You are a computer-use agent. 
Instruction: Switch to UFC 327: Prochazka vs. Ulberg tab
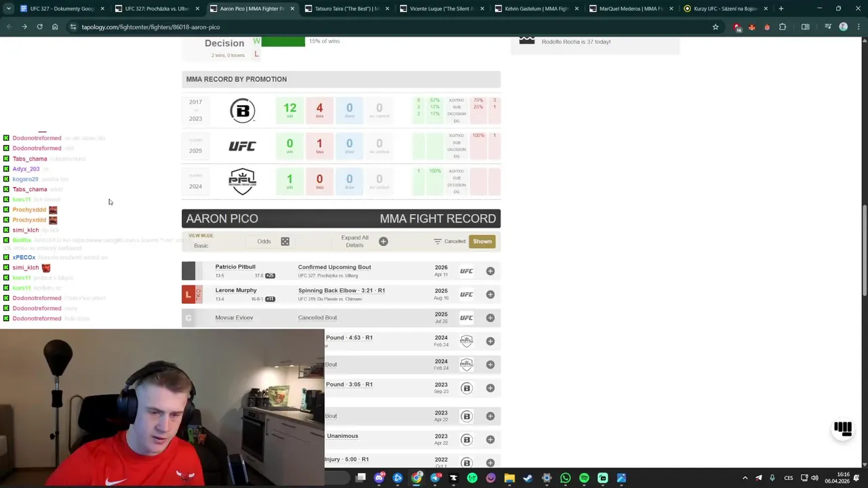156,9
